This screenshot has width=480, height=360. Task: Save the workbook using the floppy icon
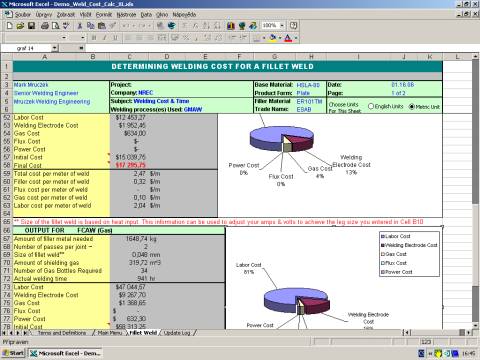[31, 26]
